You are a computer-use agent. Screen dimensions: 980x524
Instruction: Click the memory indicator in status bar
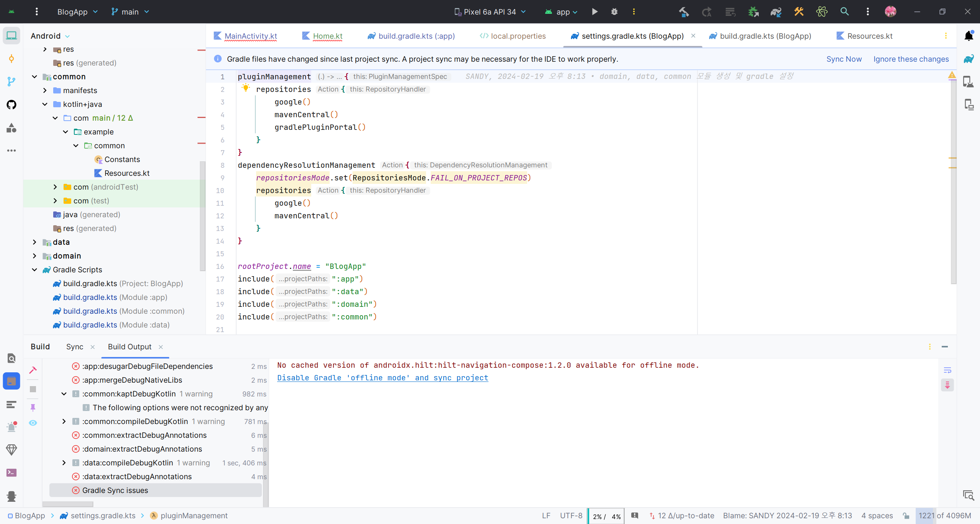(x=945, y=516)
